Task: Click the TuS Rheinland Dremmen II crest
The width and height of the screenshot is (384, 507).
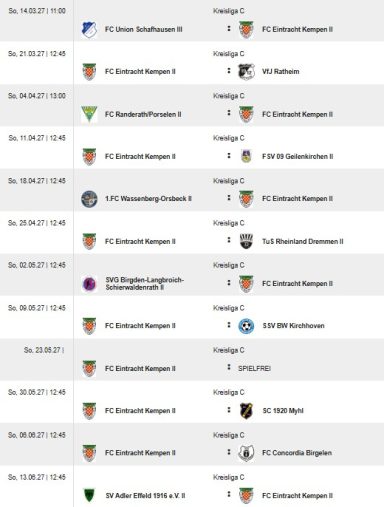Action: coord(246,241)
